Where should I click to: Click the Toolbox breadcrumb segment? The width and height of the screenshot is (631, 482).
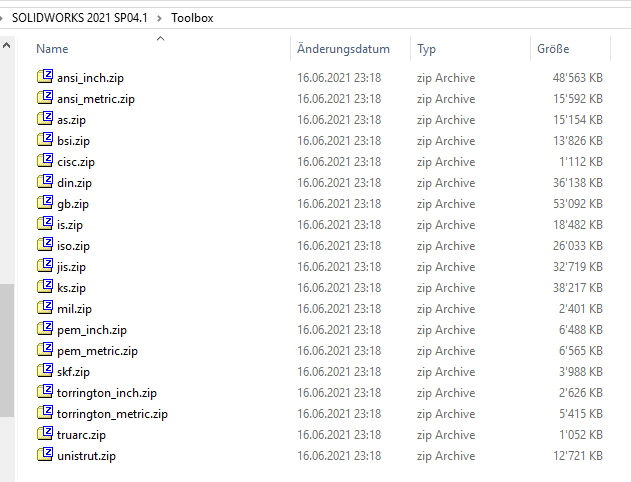(192, 18)
